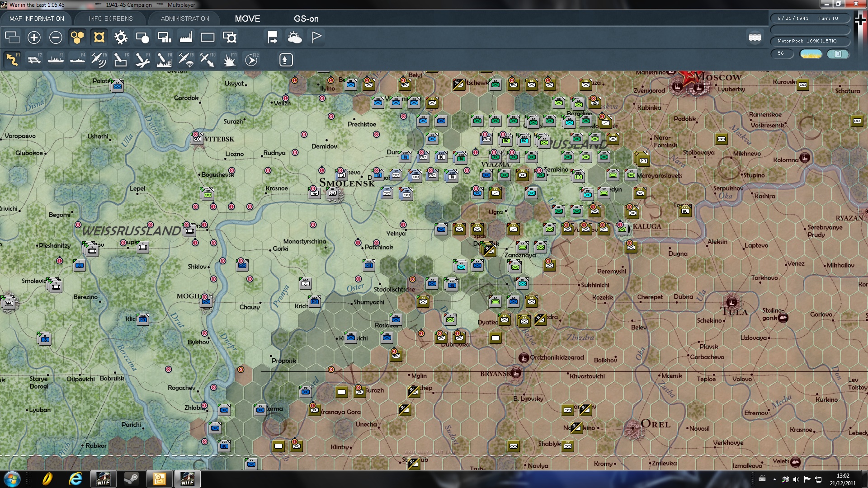The height and width of the screenshot is (488, 868).
Task: Select Air Recon mode (F5)
Action: click(x=99, y=60)
